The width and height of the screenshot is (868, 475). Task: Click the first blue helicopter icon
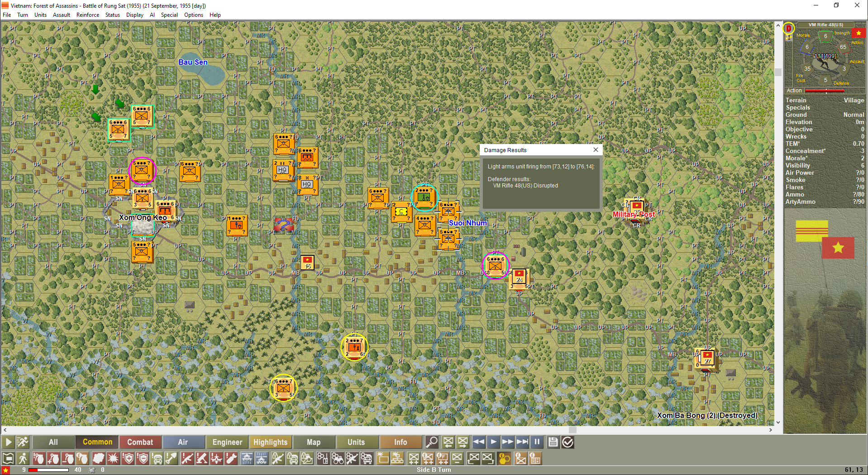pyautogui.click(x=247, y=459)
